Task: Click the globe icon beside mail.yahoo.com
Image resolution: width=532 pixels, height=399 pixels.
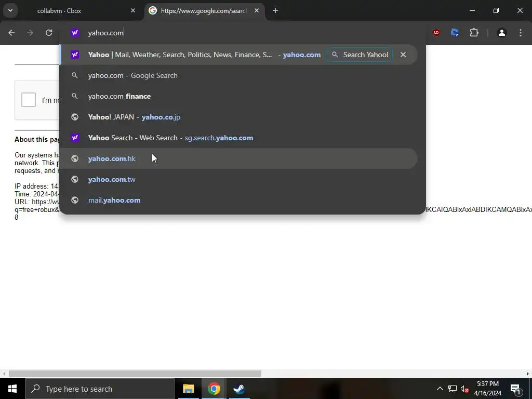Action: click(x=75, y=200)
